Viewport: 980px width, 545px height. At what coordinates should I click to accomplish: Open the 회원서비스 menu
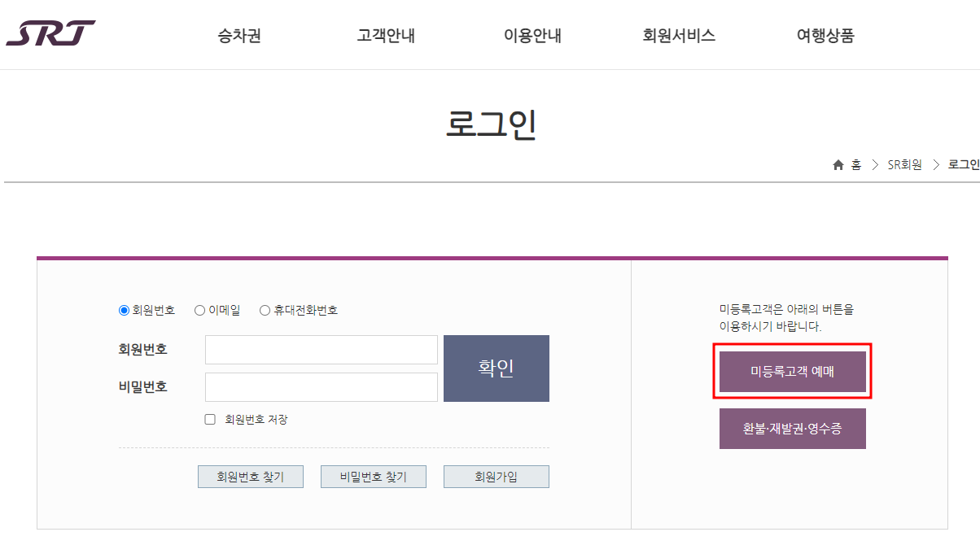(x=679, y=36)
